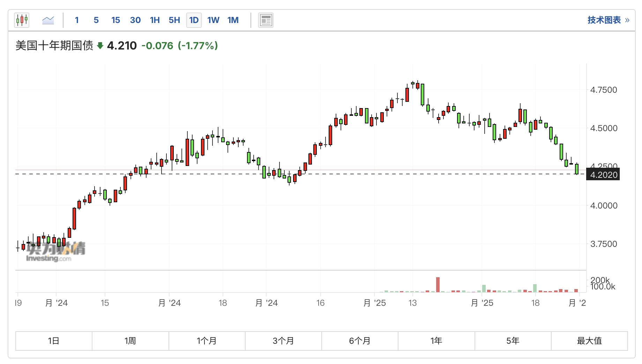Set interval to 5H

point(174,20)
